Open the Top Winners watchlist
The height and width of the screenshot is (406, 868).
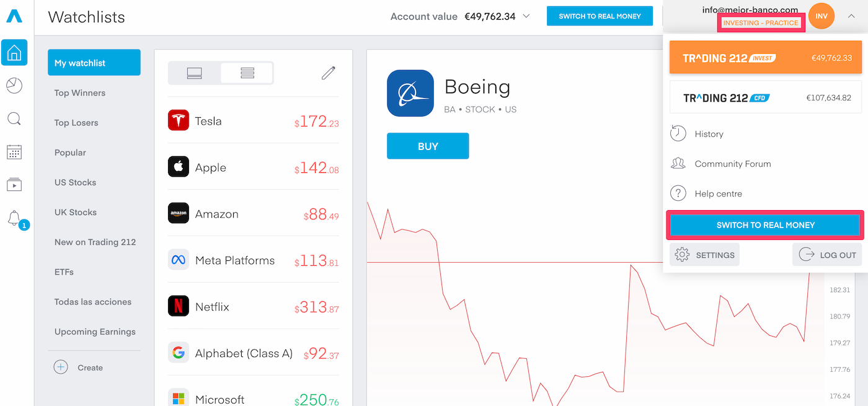[x=80, y=92]
